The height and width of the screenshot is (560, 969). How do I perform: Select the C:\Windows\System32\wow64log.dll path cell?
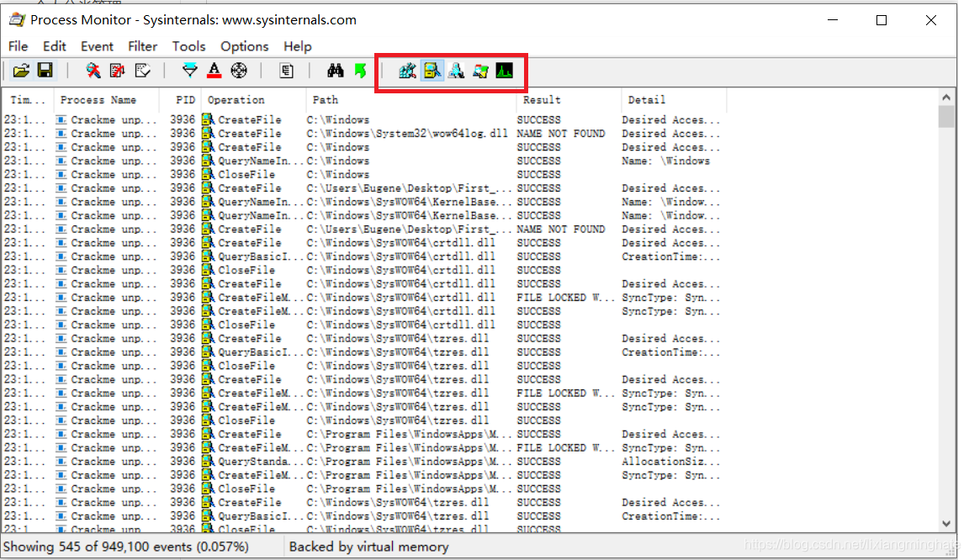tap(407, 134)
